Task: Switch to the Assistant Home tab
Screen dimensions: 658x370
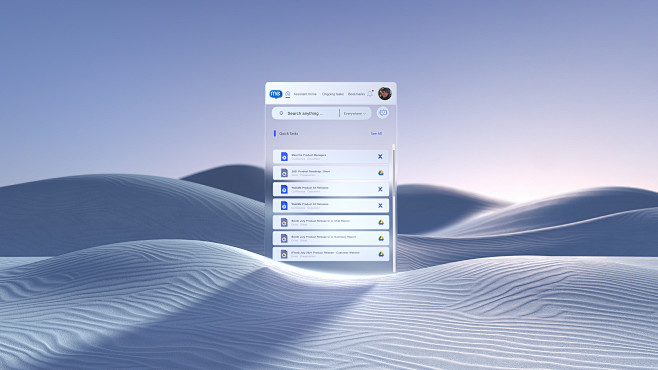Action: [x=305, y=94]
